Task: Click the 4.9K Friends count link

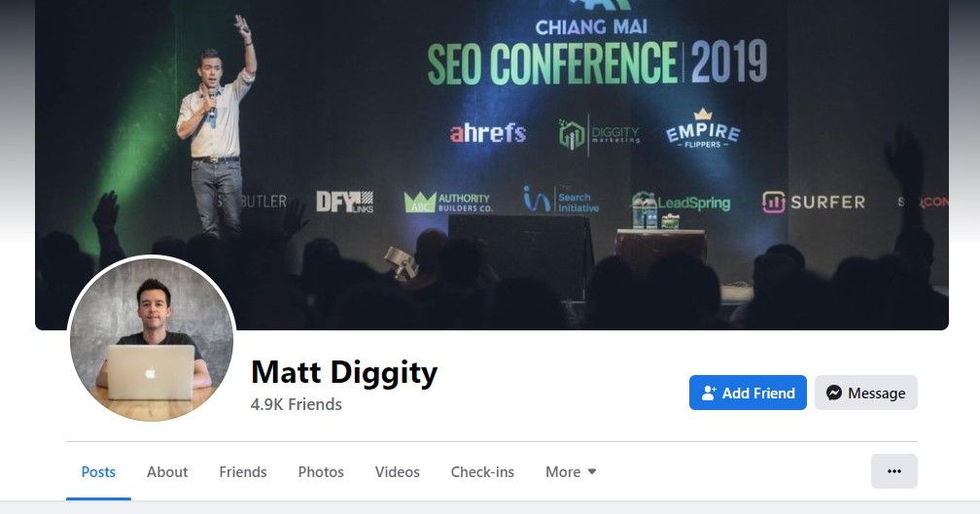Action: (x=296, y=405)
